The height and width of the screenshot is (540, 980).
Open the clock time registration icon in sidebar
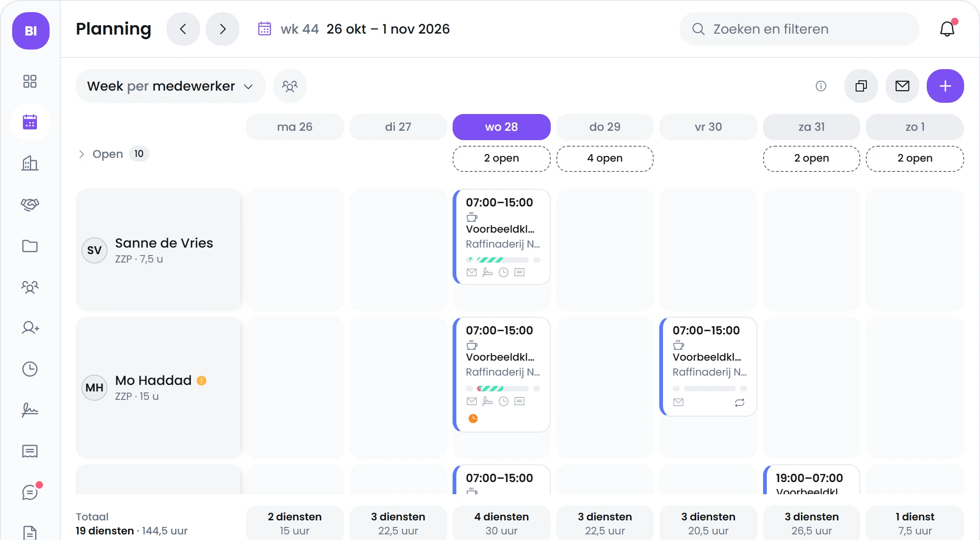pyautogui.click(x=30, y=369)
